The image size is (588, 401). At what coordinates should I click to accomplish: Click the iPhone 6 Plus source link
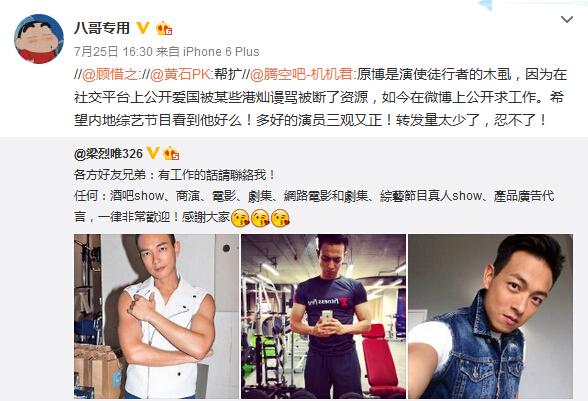221,51
